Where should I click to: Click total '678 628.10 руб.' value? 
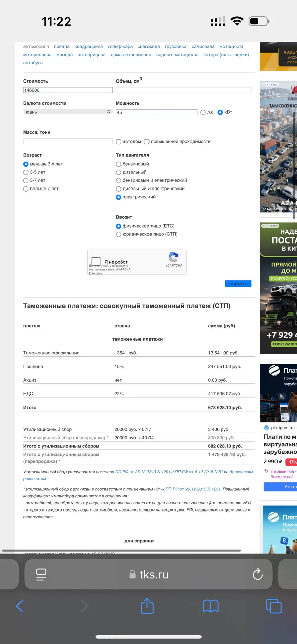(225, 408)
